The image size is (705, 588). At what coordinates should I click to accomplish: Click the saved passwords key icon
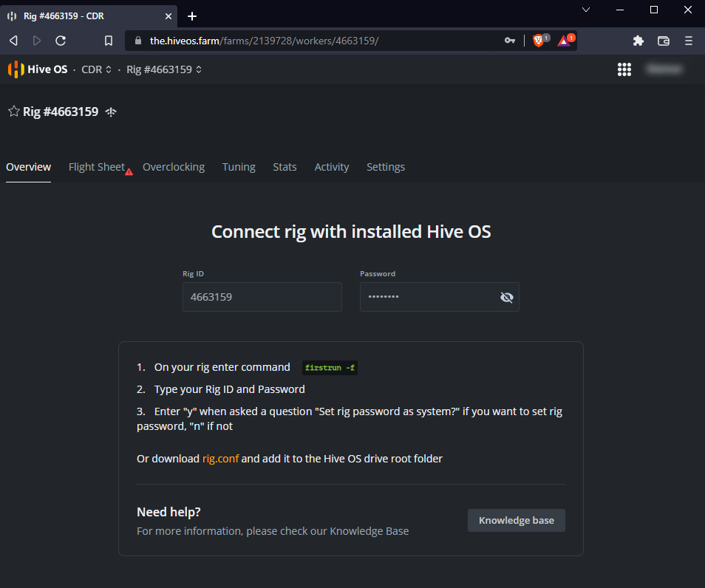point(510,41)
